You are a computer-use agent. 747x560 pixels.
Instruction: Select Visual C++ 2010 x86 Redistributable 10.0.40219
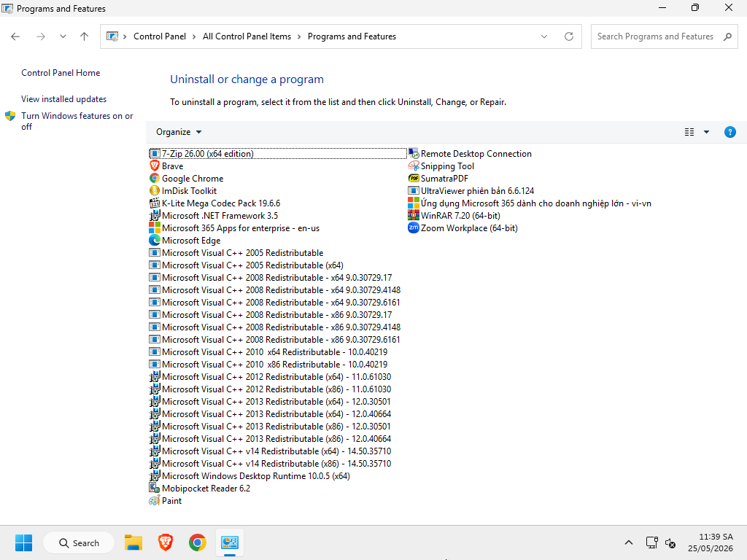(268, 364)
